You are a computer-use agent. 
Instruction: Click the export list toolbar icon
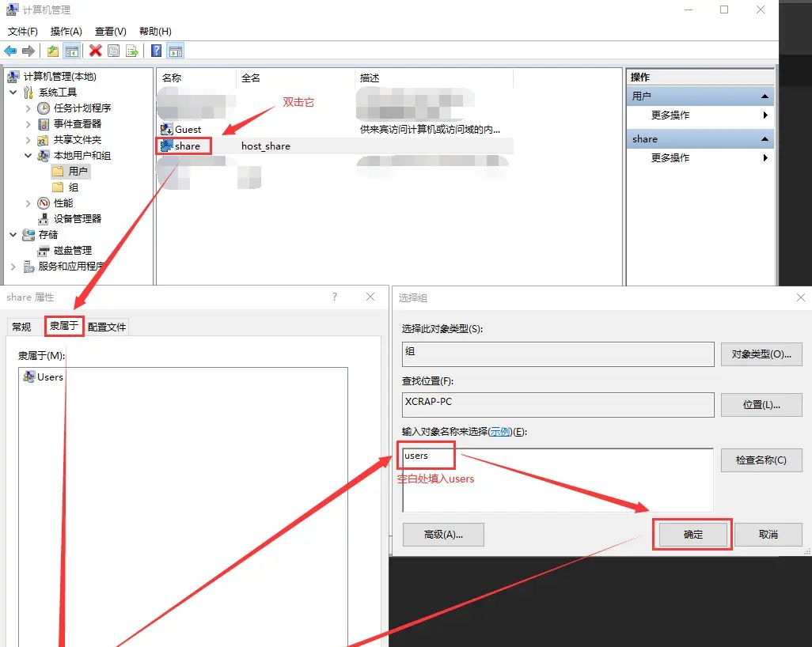132,51
